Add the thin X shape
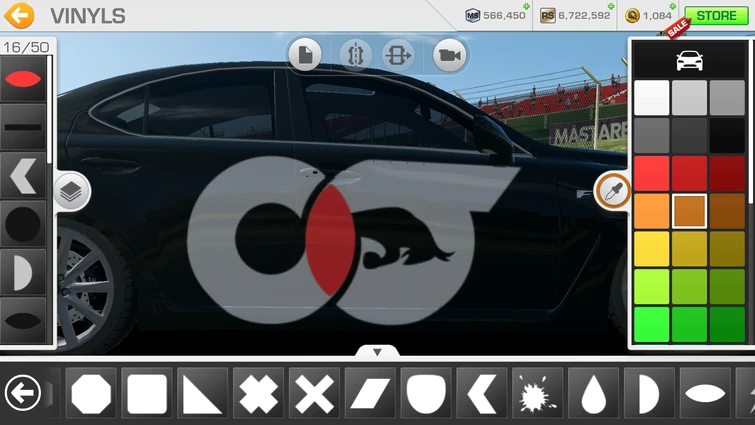 (x=314, y=393)
